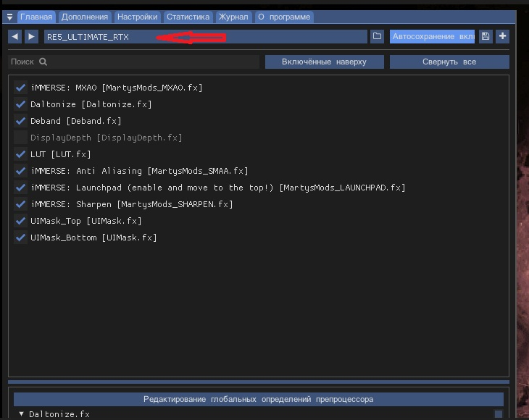The width and height of the screenshot is (529, 420).
Task: Click the Свернуть все button
Action: click(x=449, y=62)
